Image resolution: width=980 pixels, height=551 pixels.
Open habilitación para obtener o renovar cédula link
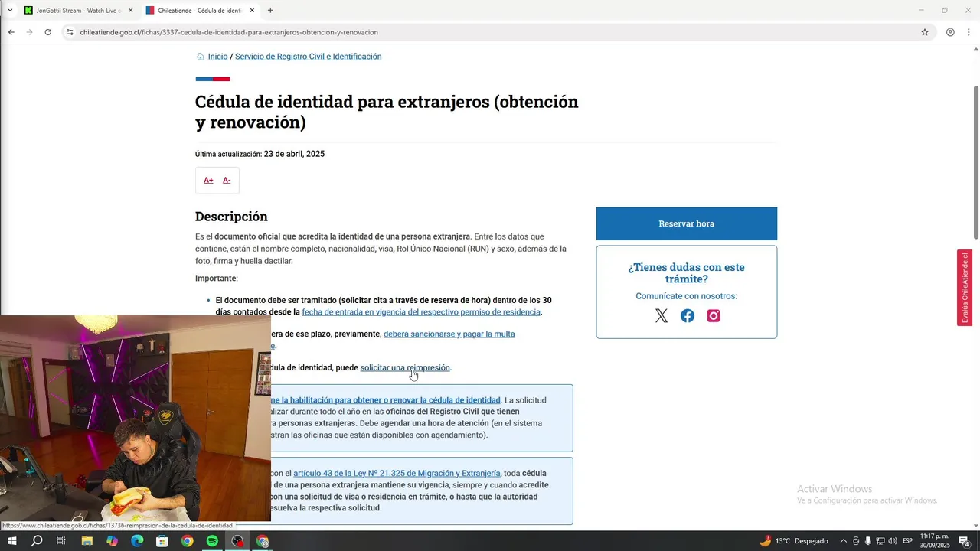pyautogui.click(x=386, y=400)
